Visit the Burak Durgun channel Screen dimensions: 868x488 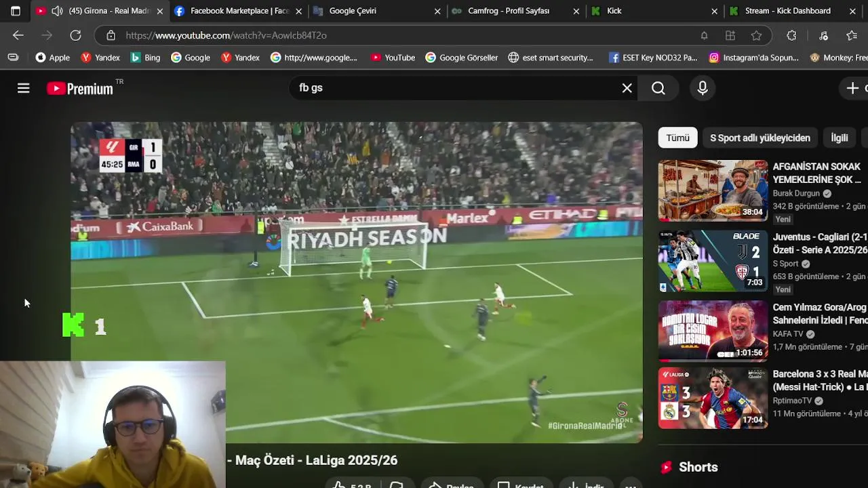coord(796,193)
